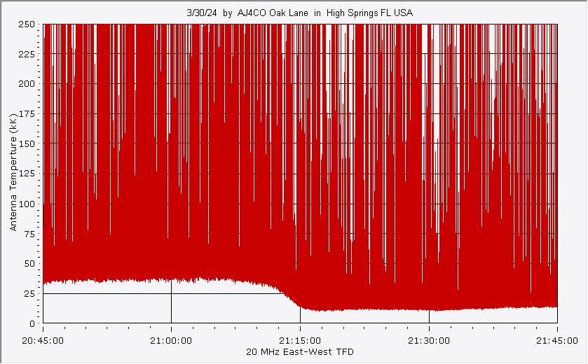Screen dimensions: 588x364
Task: Select the 75 Y-axis value
Action: [x=29, y=234]
